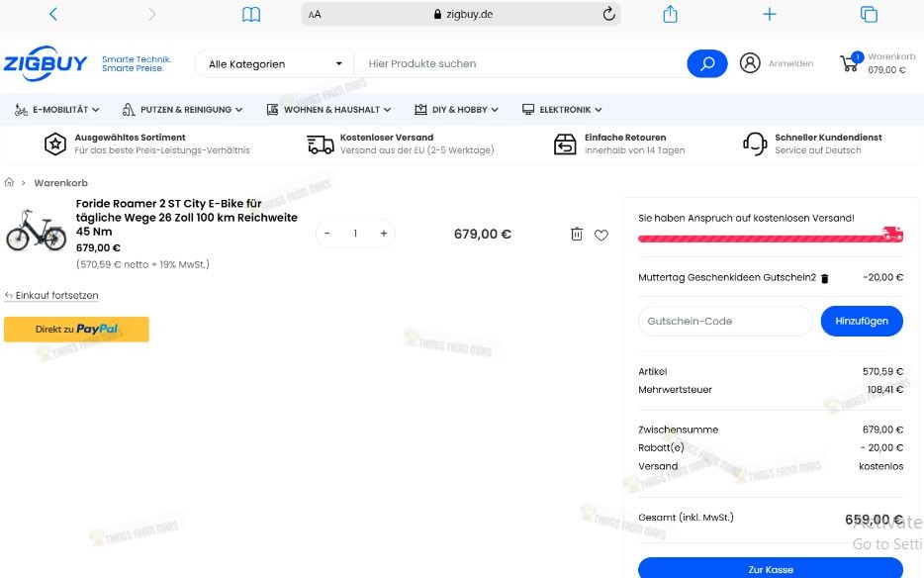This screenshot has height=578, width=924.
Task: Click the Ausgewähltes Sortiment star badge icon
Action: (x=55, y=144)
